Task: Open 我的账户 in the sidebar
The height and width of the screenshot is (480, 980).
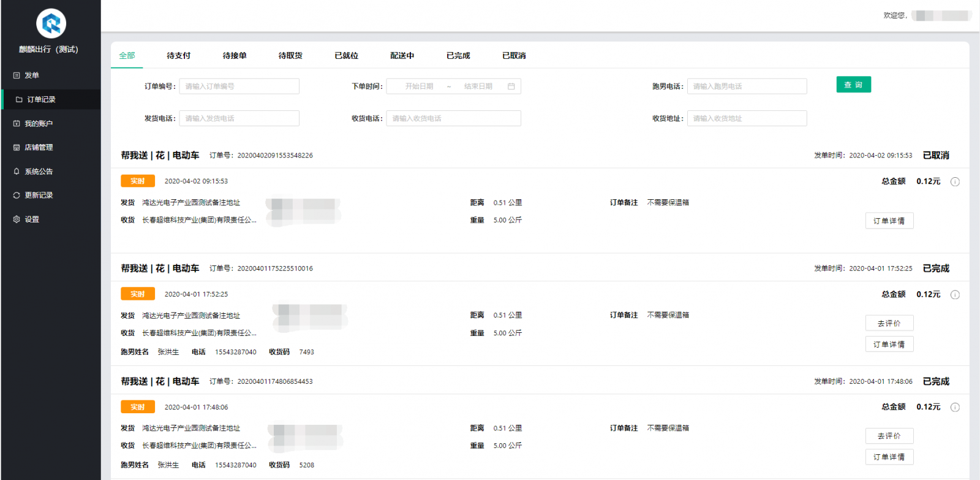Action: [38, 123]
